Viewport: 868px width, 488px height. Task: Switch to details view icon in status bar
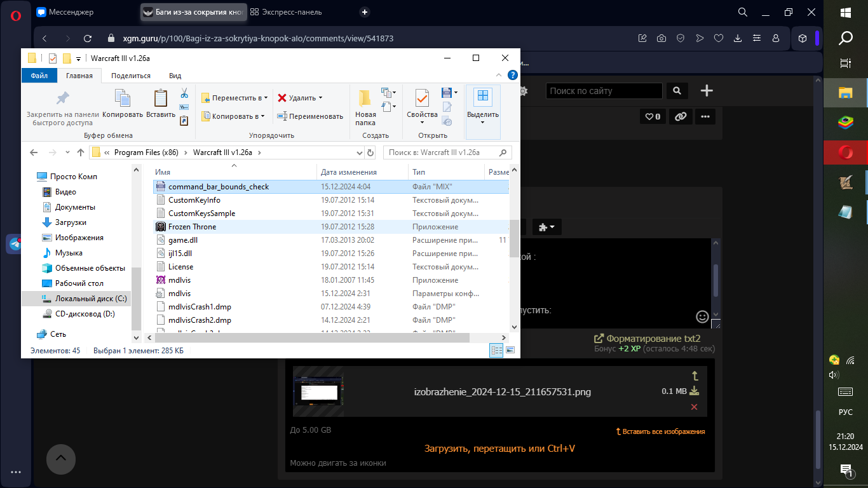pos(497,350)
